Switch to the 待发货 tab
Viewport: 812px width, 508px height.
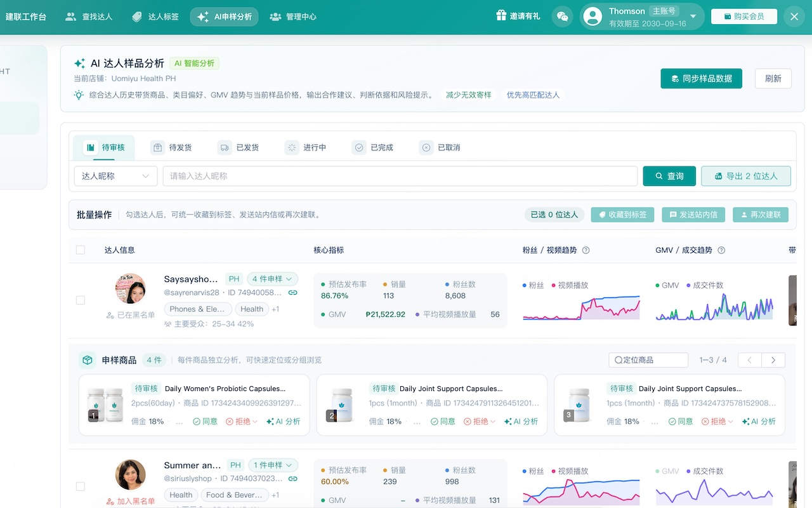click(x=172, y=147)
